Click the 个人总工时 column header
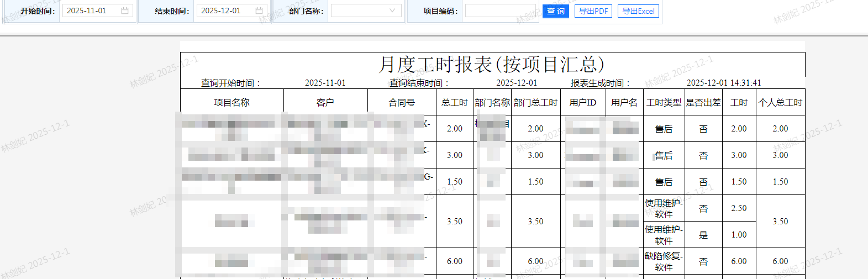This screenshot has height=279, width=868. point(780,102)
